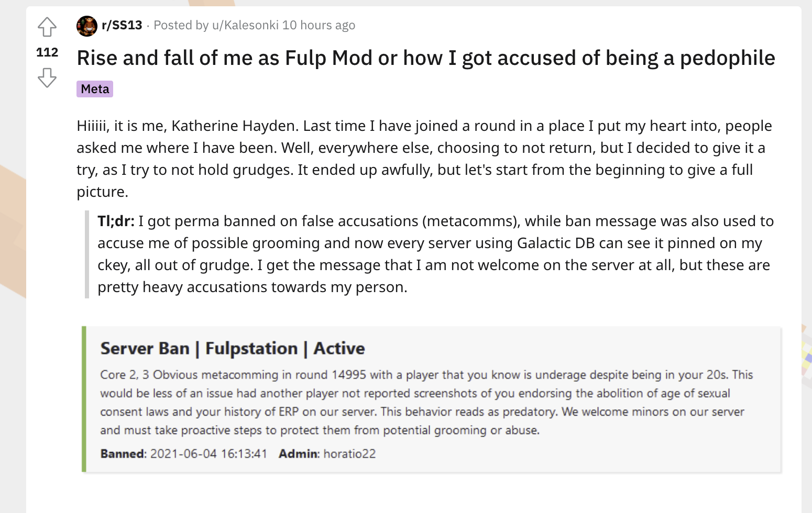The image size is (812, 513).
Task: Click the grey quote bar beside Tl;dr
Action: (87, 254)
